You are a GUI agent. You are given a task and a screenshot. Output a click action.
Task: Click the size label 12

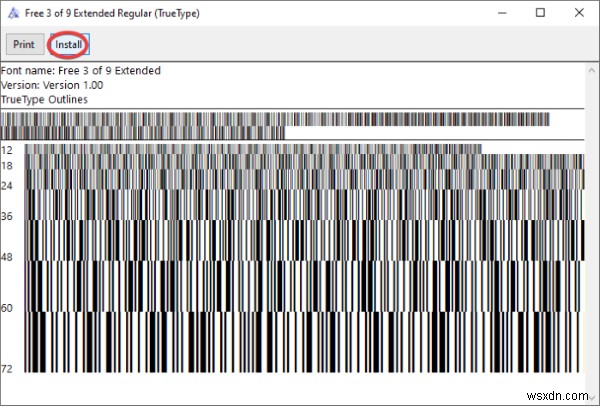point(7,150)
